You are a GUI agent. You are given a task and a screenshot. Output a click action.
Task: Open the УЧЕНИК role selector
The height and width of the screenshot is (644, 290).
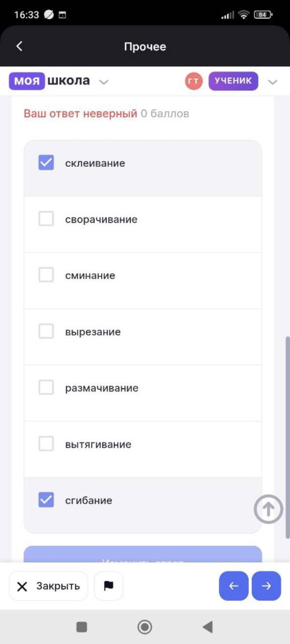233,81
